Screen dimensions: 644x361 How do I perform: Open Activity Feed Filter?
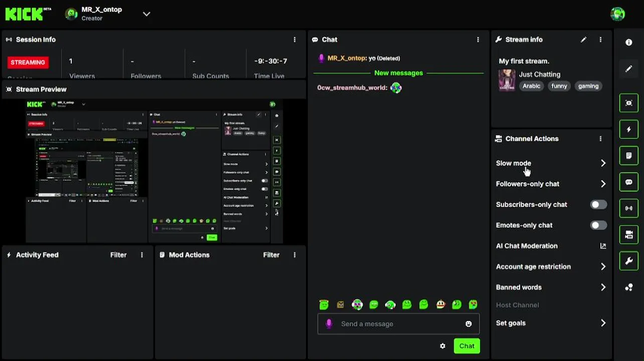118,255
